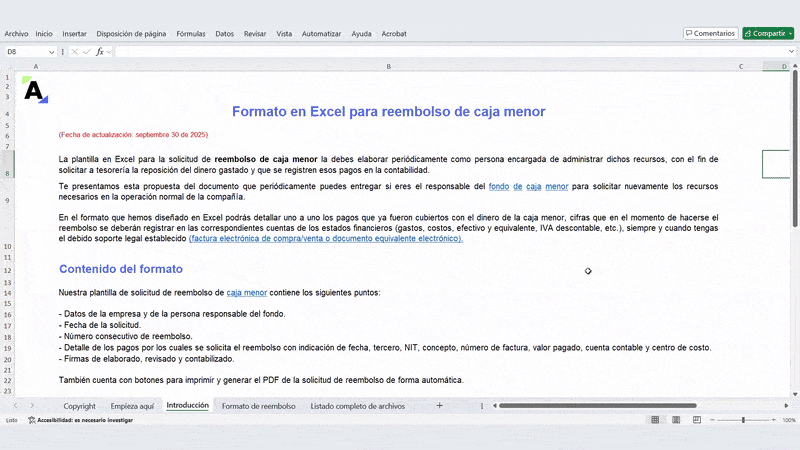Image resolution: width=800 pixels, height=450 pixels.
Task: Click the accessibility check status icon
Action: coord(32,421)
